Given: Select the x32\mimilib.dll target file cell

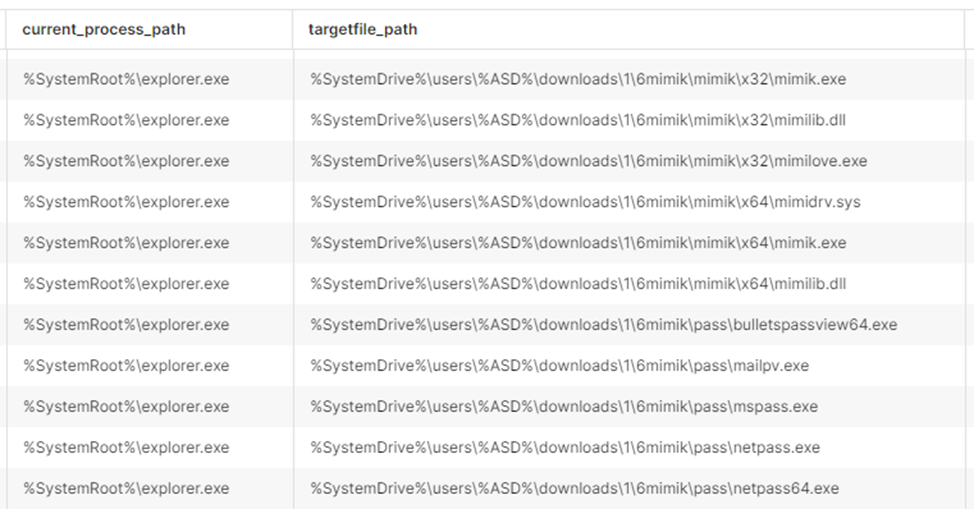Looking at the screenshot, I should pyautogui.click(x=578, y=120).
